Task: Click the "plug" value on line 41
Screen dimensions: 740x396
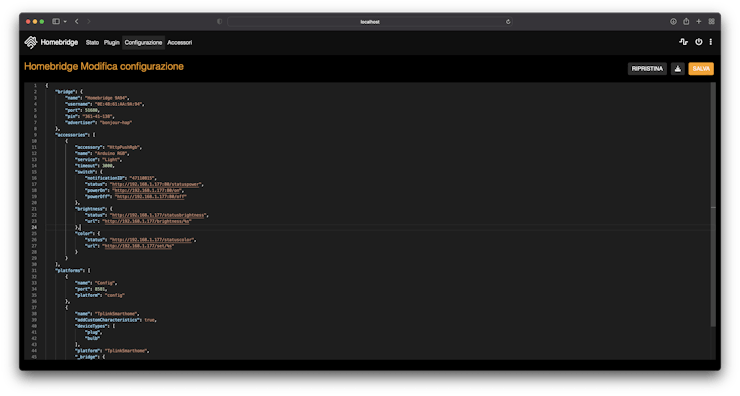Action: click(93, 332)
